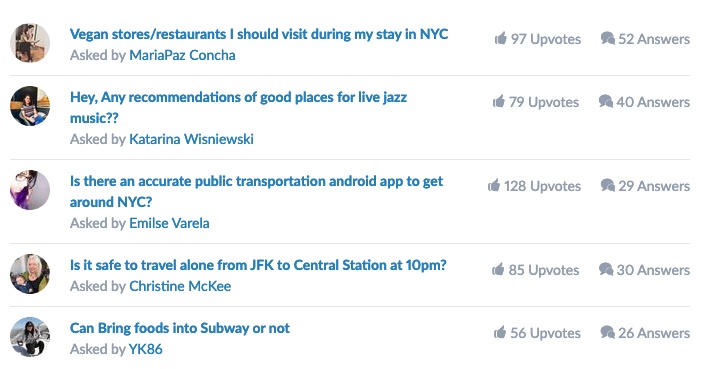Click speech bubble icon beside 40 Answers

pyautogui.click(x=606, y=101)
